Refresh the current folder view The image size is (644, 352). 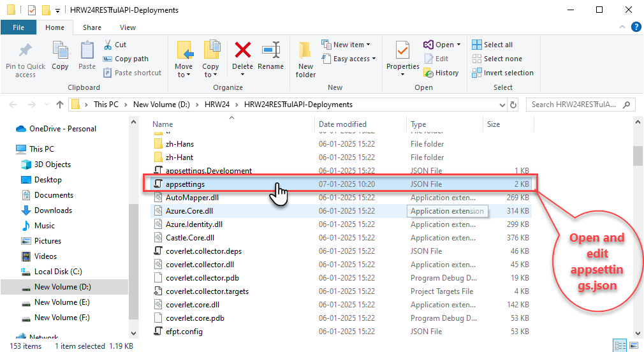(x=513, y=105)
